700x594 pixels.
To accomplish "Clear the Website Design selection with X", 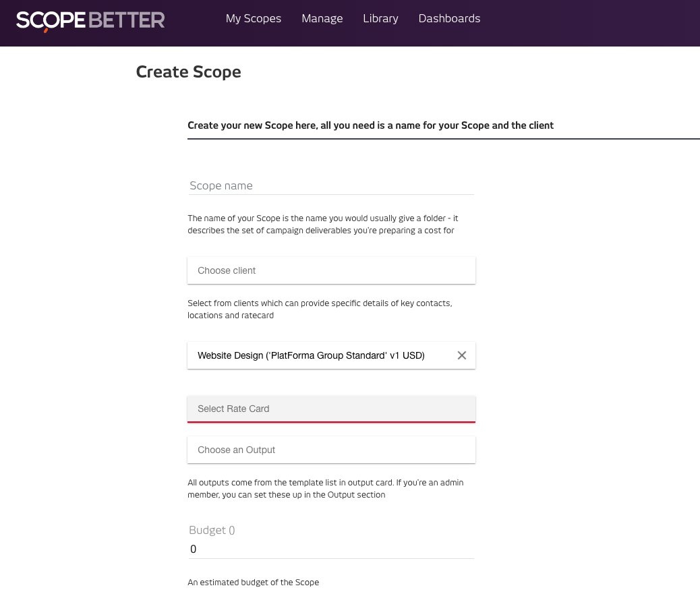I will 461,355.
